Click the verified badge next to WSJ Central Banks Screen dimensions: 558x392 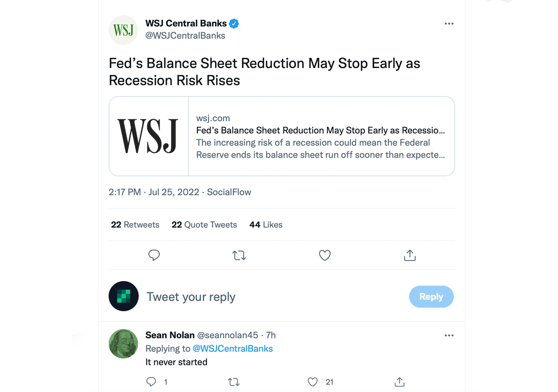tap(234, 24)
